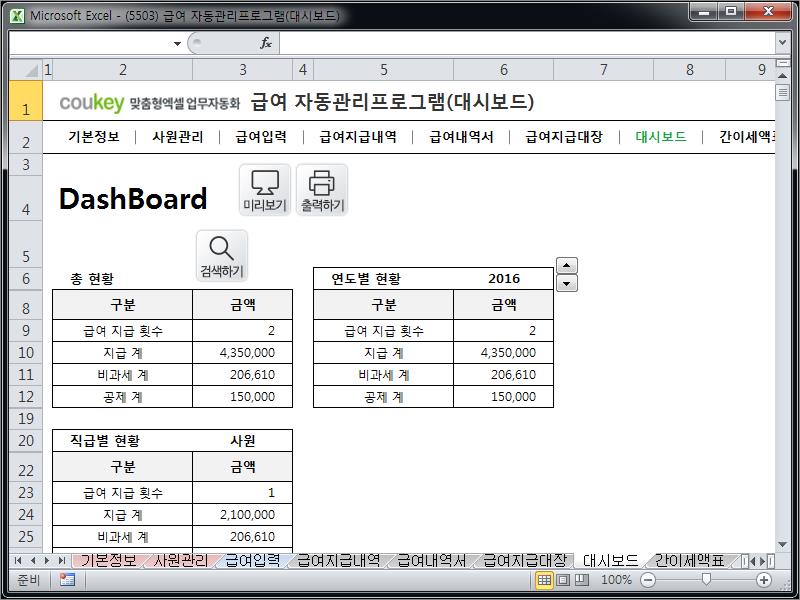Go to previous sheet tab arrow
Viewport: 800px width, 600px height.
pyautogui.click(x=33, y=561)
